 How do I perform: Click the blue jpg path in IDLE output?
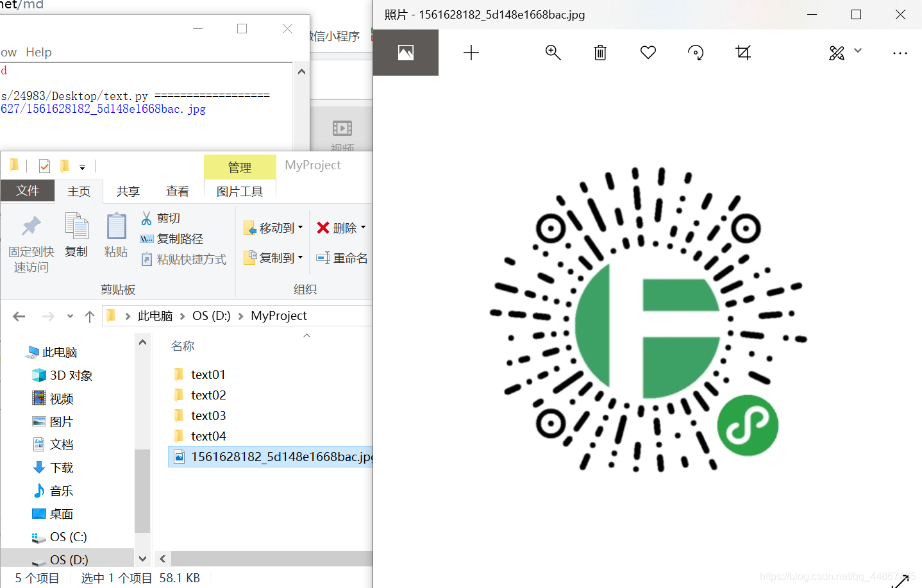103,109
